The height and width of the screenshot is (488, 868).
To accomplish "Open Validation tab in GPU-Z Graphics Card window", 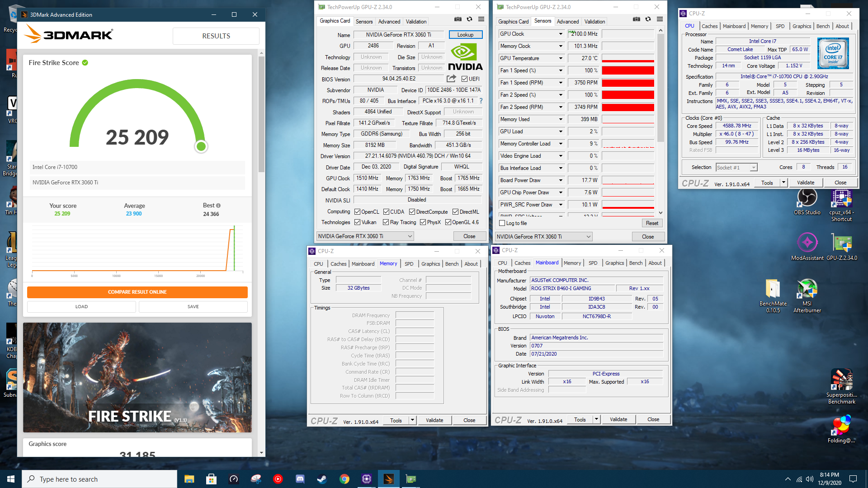I will pyautogui.click(x=416, y=22).
